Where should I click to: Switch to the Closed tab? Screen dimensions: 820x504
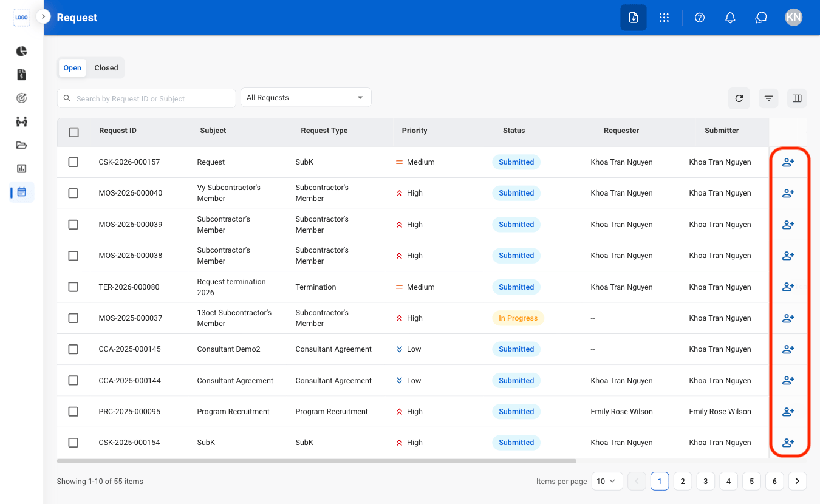pyautogui.click(x=106, y=68)
